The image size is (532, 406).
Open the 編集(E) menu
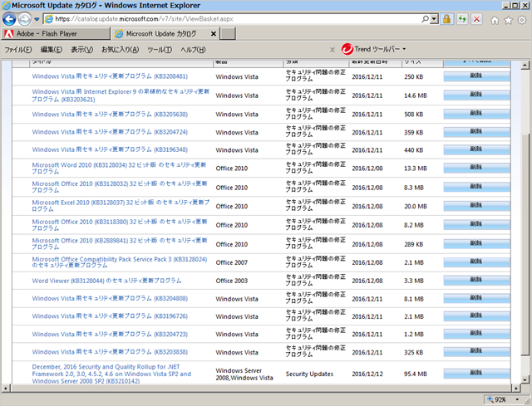(x=52, y=50)
